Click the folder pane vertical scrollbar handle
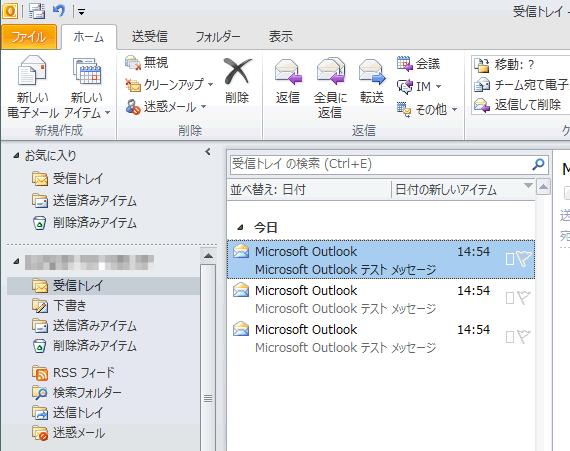 pyautogui.click(x=208, y=399)
